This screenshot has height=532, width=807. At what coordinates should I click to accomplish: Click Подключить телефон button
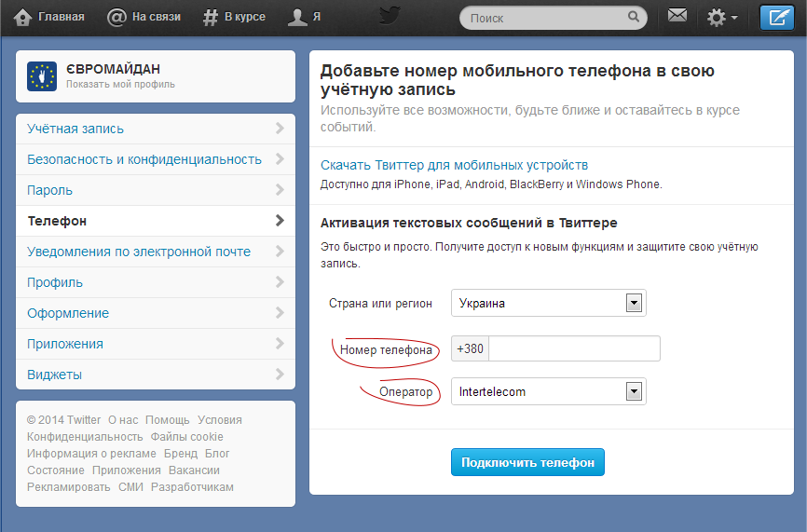tap(527, 462)
